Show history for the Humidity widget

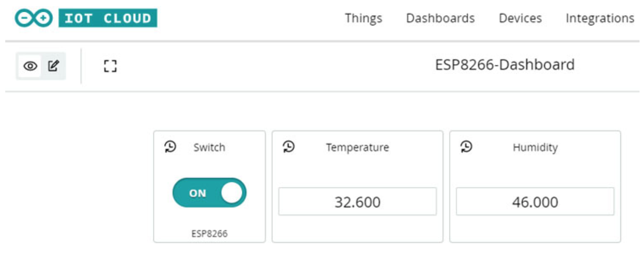pyautogui.click(x=466, y=147)
